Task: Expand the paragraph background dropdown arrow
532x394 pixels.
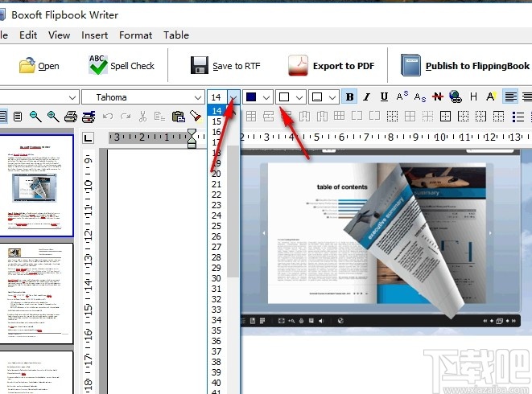Action: 332,97
